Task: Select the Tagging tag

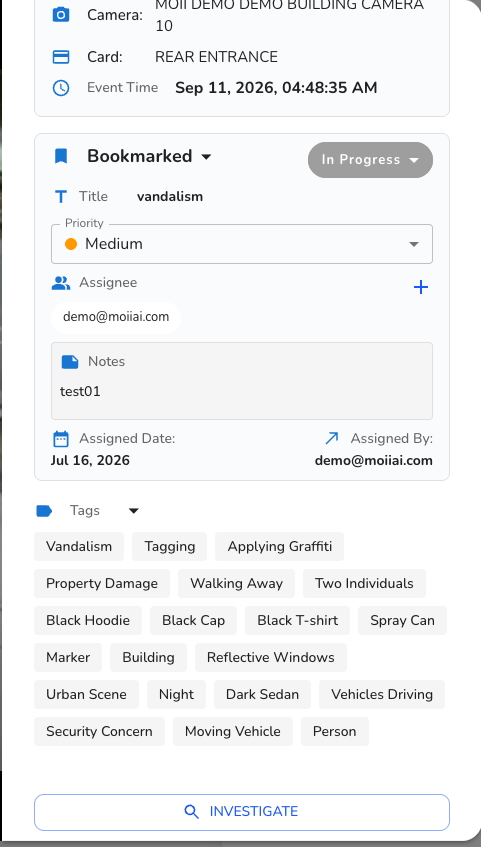Action: click(170, 546)
